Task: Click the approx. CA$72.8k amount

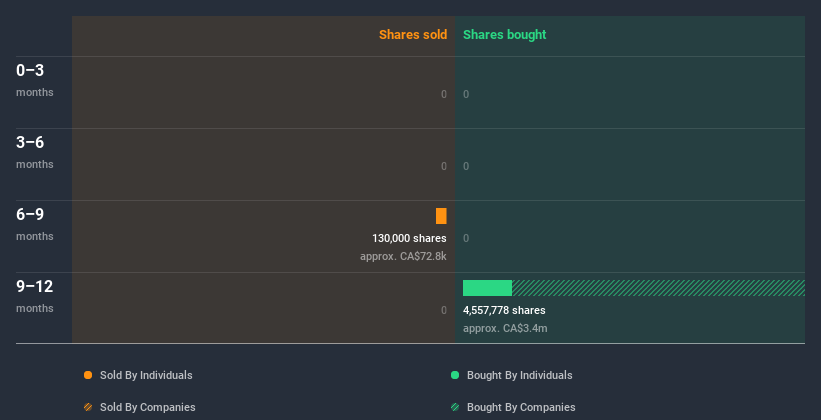Action: coord(403,257)
